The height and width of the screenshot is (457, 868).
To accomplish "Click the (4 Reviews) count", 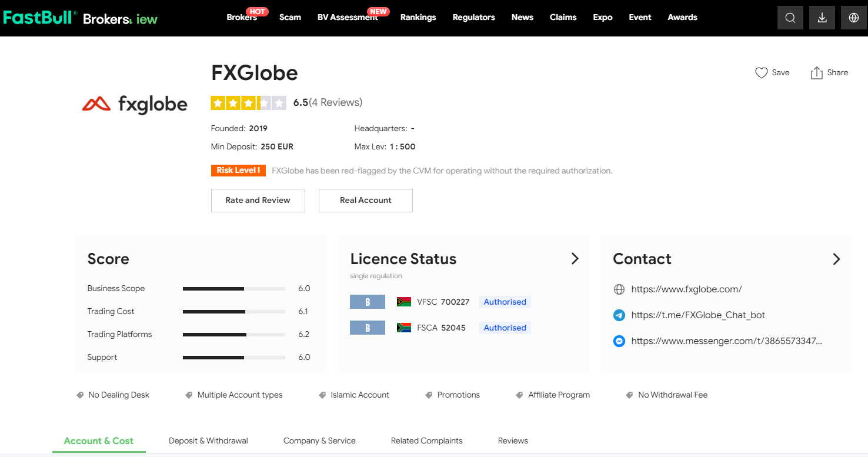I will [336, 102].
